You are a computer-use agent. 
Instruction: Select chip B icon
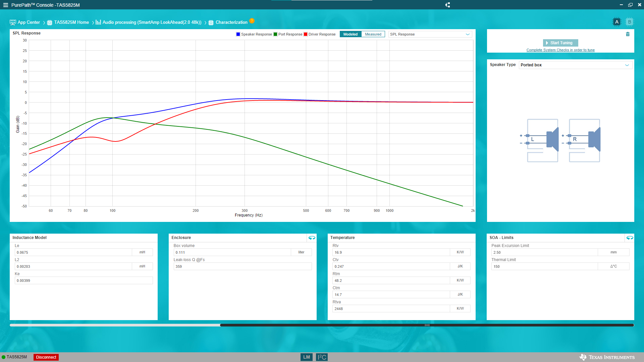(629, 22)
